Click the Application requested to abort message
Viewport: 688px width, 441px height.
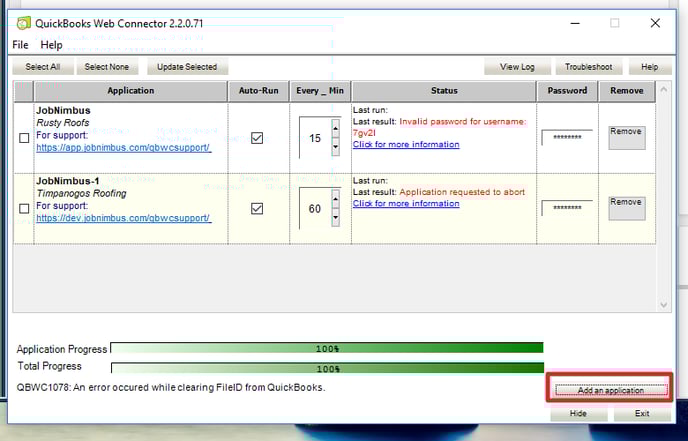click(462, 192)
